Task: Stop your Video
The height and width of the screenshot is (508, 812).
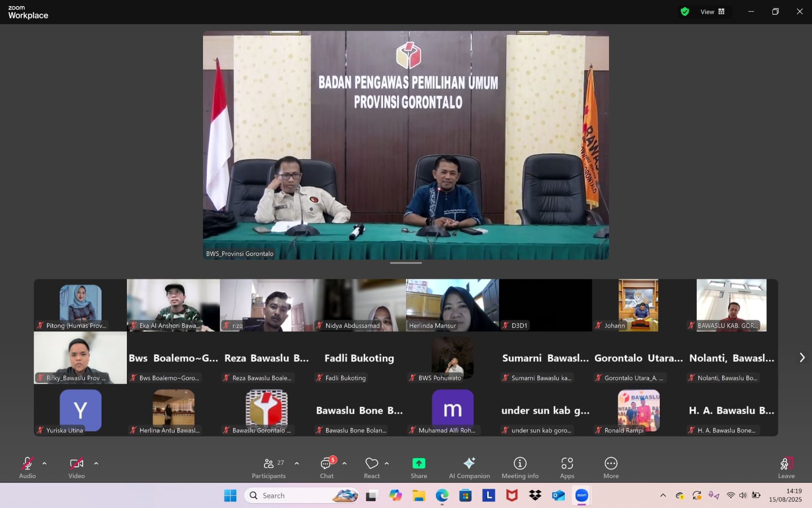Action: 76,463
